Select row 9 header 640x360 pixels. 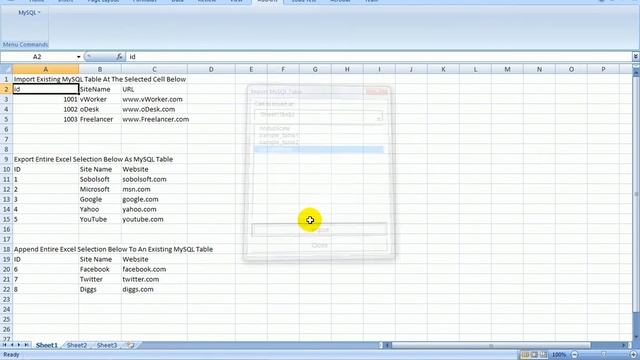(6, 159)
